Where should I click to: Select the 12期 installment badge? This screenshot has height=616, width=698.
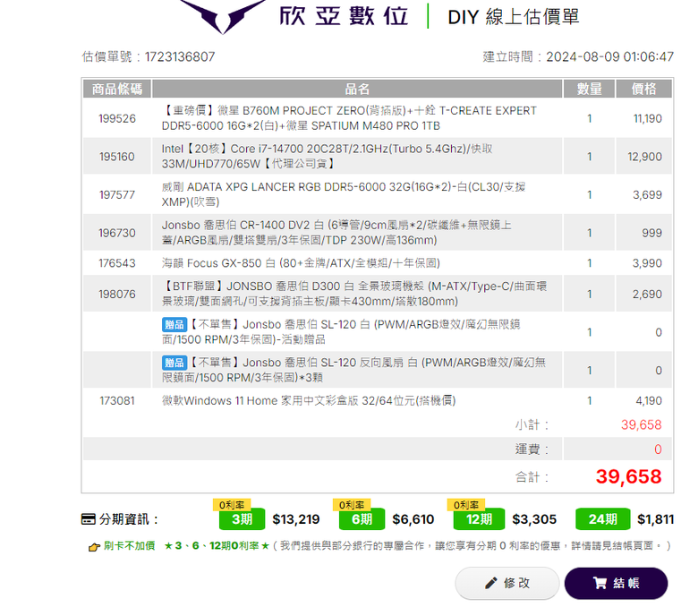[479, 519]
